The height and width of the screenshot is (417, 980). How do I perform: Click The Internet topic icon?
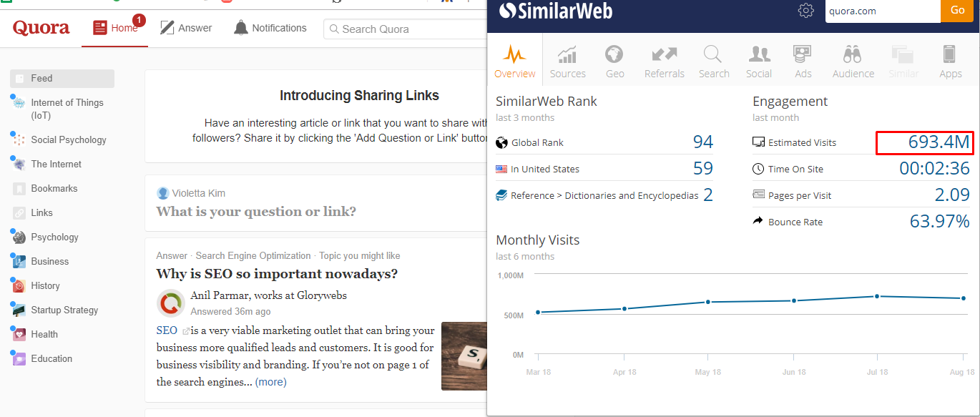(x=19, y=165)
